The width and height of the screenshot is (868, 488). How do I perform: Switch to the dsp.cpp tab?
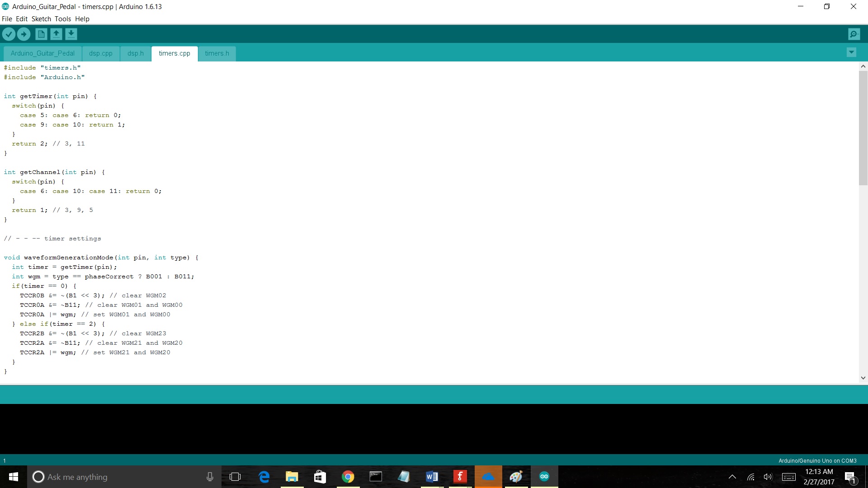pos(100,53)
